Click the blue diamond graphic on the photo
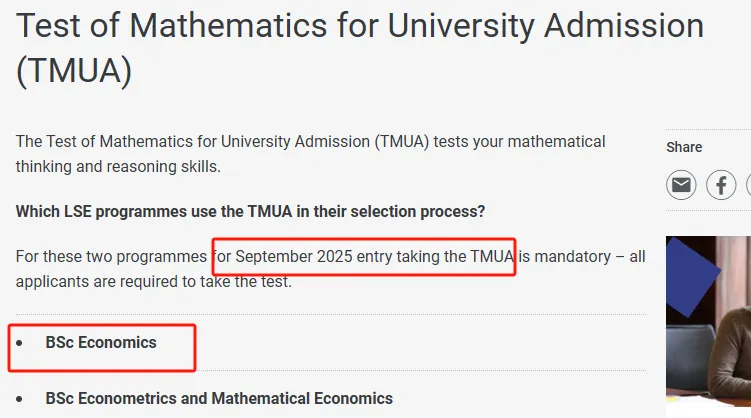The image size is (751, 418). tap(690, 277)
